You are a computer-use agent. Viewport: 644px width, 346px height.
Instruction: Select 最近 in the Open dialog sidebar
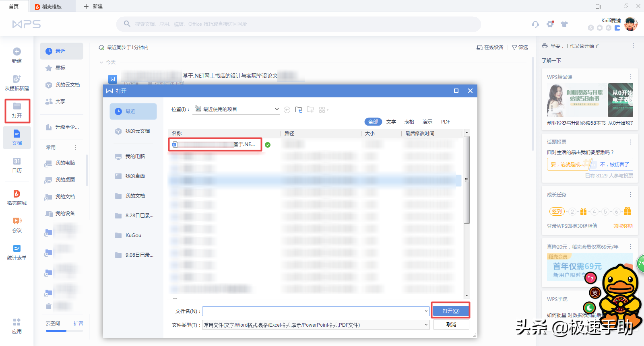click(133, 111)
